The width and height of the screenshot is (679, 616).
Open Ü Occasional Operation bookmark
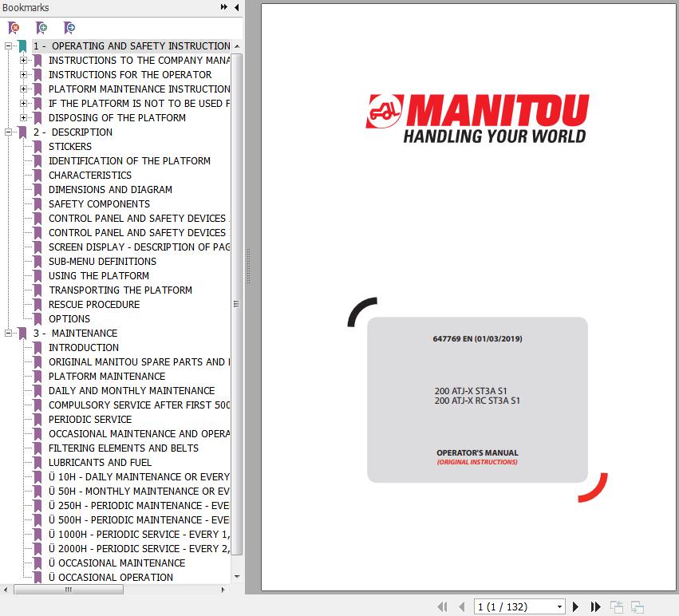[110, 577]
